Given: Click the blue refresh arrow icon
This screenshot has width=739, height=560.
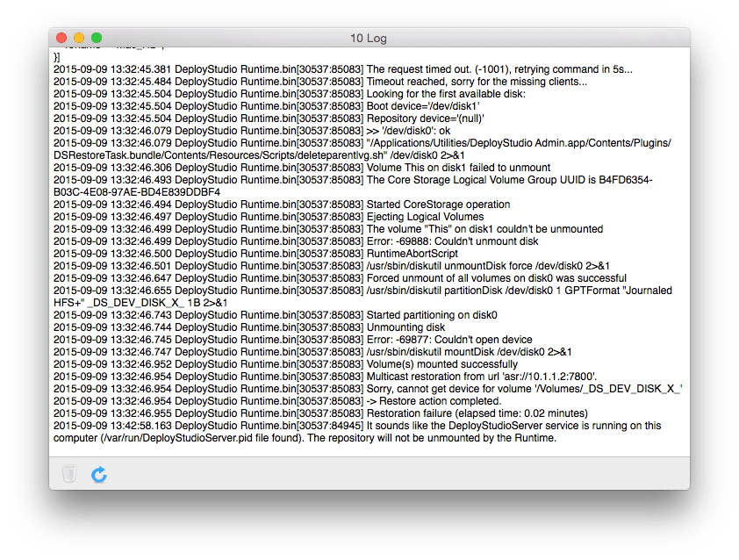Looking at the screenshot, I should click(99, 474).
